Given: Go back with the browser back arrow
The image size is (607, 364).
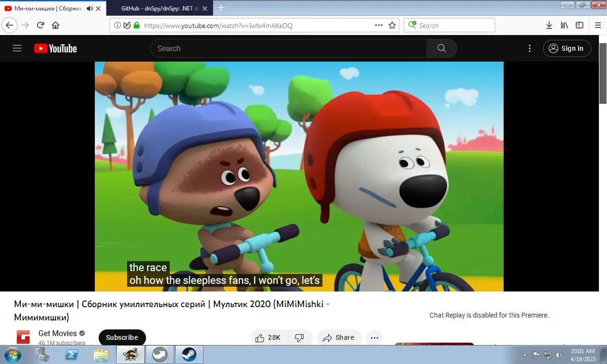Looking at the screenshot, I should tap(9, 25).
